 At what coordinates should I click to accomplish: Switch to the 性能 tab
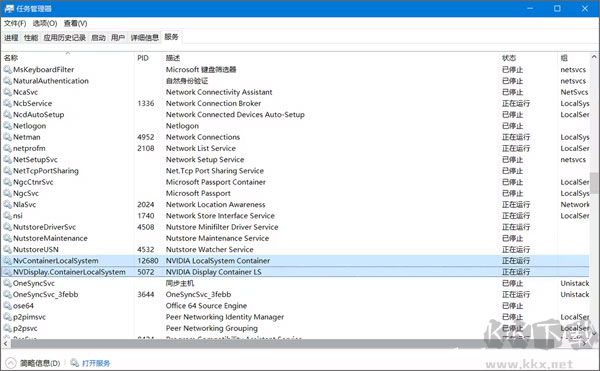click(x=31, y=37)
